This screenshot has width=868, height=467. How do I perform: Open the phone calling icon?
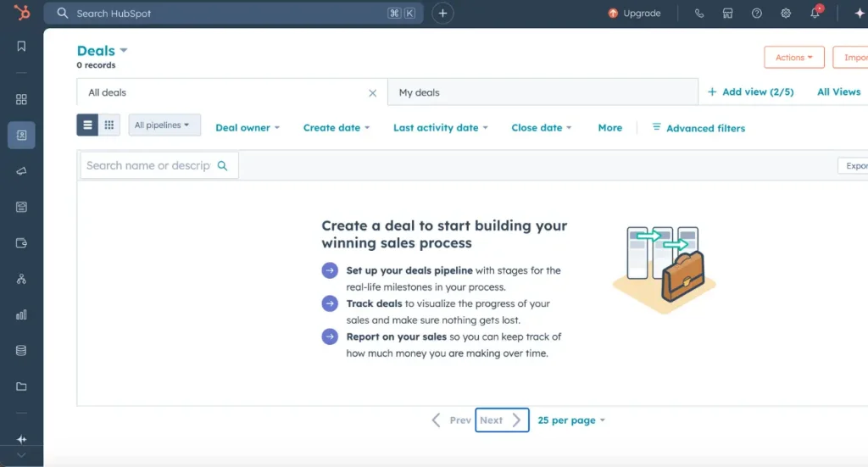(x=699, y=14)
